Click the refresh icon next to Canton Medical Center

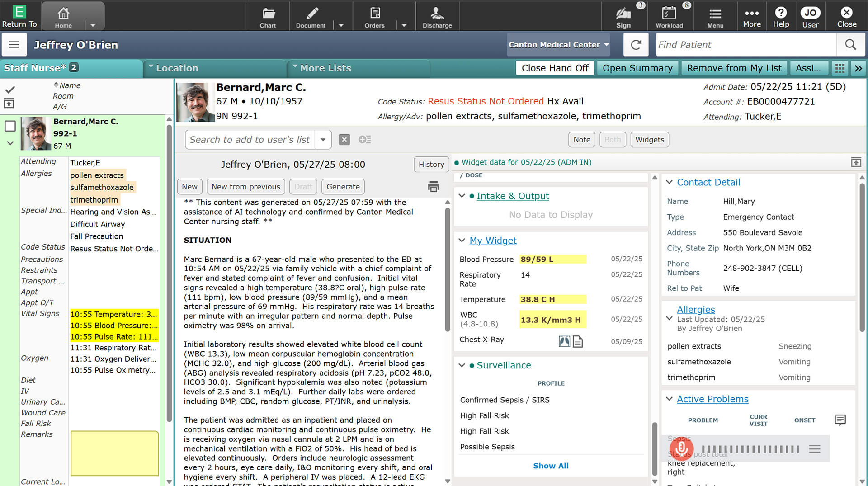636,45
